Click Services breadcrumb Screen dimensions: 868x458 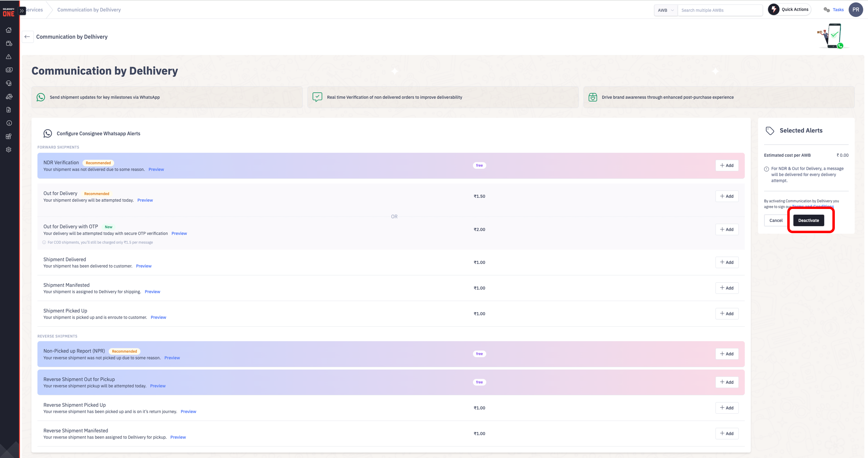[34, 10]
